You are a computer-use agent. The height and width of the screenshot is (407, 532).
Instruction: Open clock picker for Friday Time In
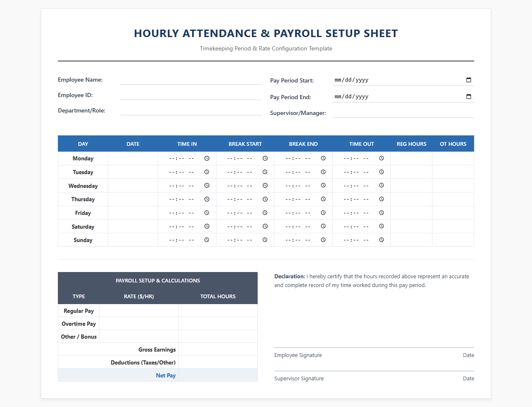207,213
